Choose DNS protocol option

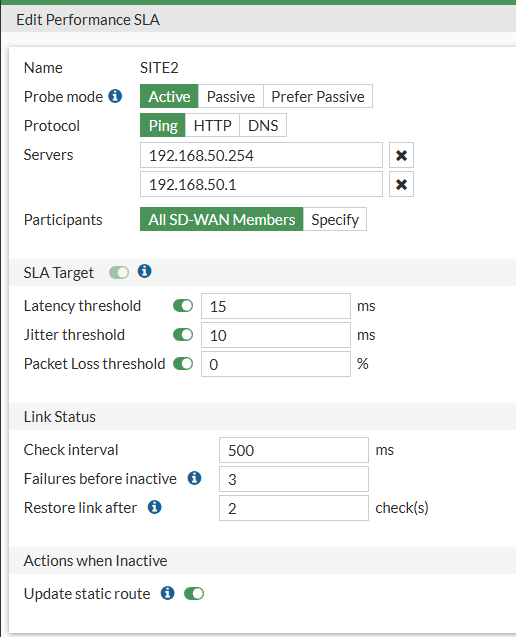(x=263, y=126)
